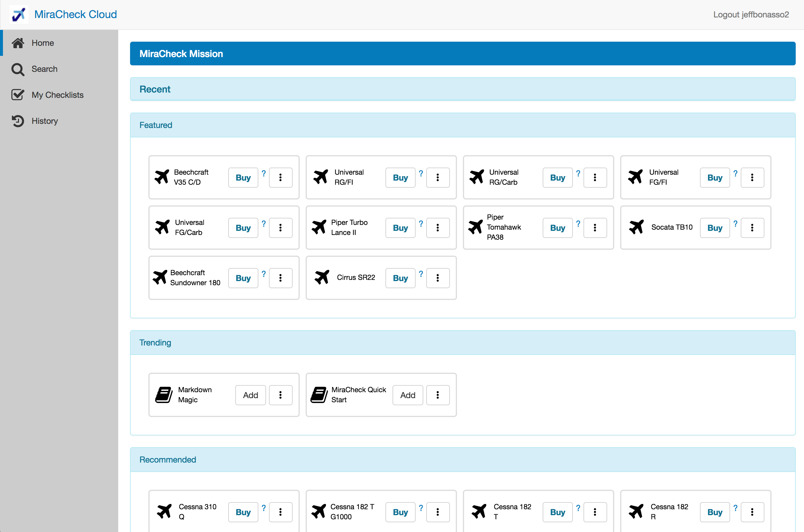Click airplane icon of Cirrus SR22
Screen dimensions: 804x532
click(322, 277)
